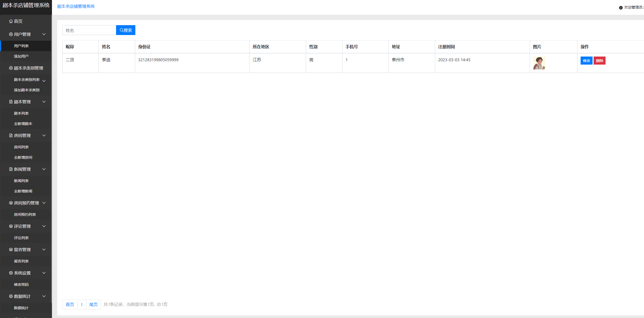
Task: Toggle the 新闻管理 section chevron
Action: click(44, 169)
